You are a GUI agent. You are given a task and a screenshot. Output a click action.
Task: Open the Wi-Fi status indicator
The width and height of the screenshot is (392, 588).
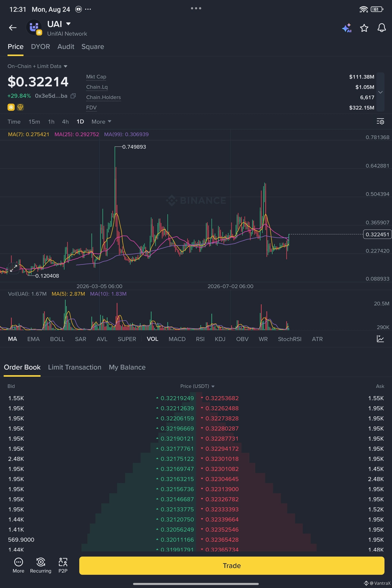[x=364, y=9]
